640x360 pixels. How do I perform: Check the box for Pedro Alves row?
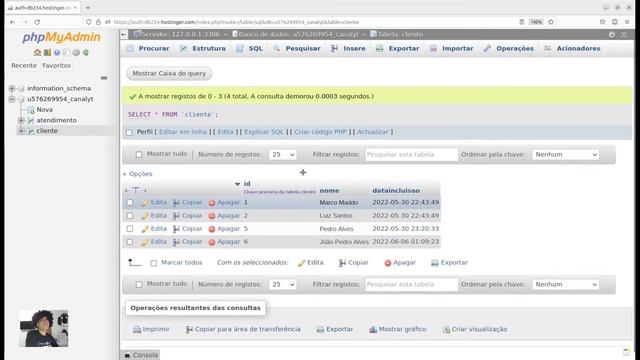point(130,229)
